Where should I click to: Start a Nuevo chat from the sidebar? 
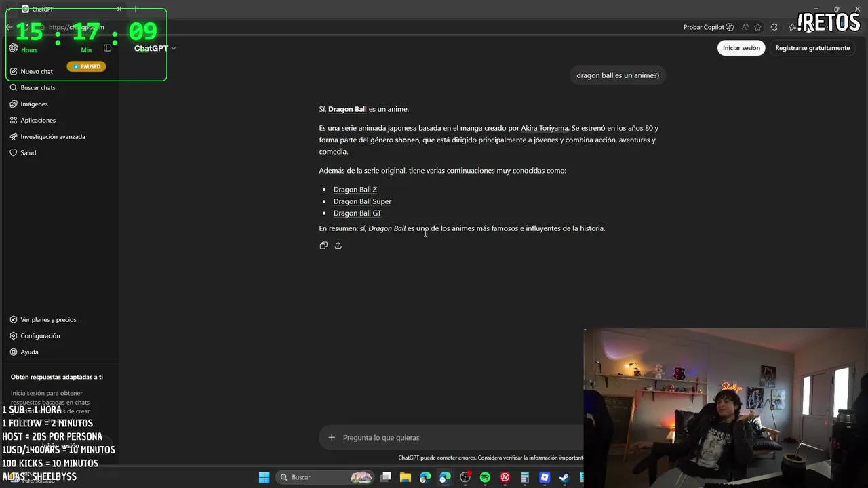(x=32, y=71)
